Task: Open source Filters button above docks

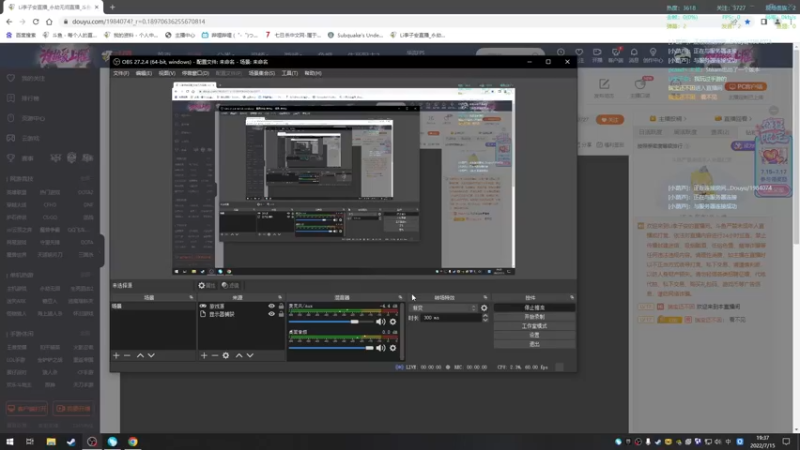Action: (231, 285)
